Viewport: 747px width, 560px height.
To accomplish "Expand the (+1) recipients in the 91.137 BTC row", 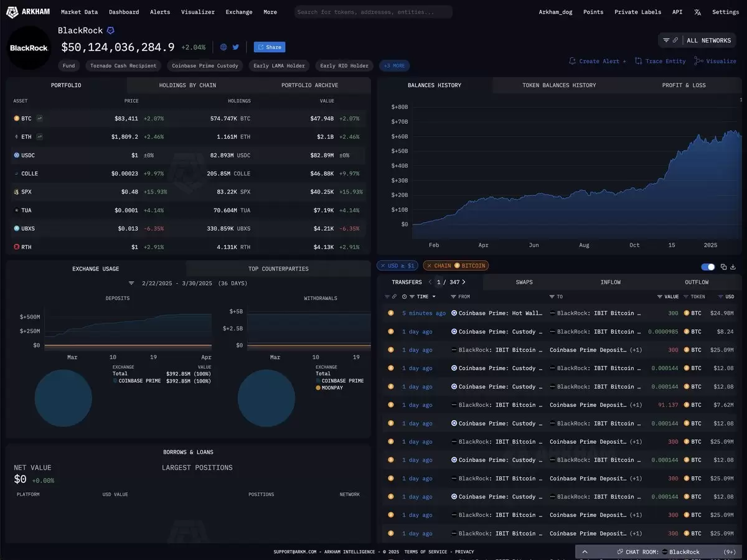I will click(x=636, y=405).
